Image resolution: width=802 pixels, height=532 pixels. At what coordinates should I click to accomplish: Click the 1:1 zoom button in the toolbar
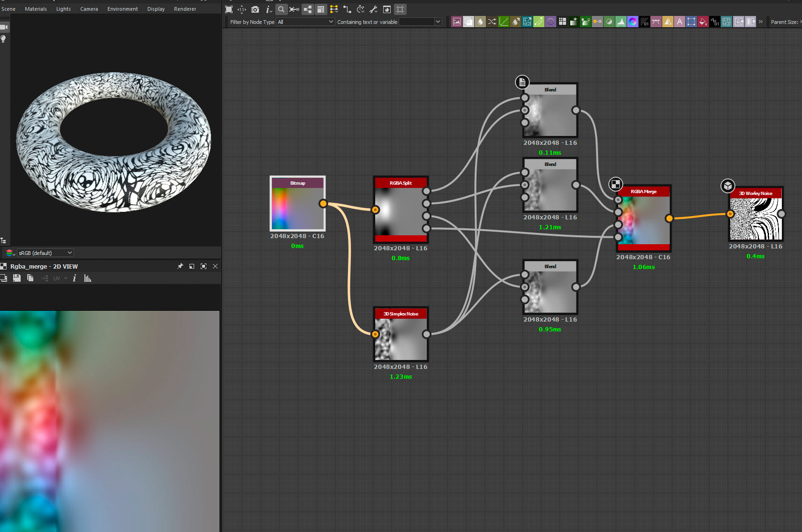pos(242,9)
